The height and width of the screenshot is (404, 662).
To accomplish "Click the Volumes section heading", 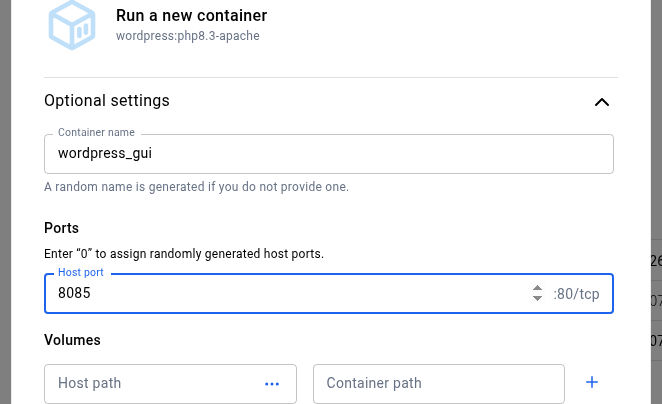I will (72, 340).
